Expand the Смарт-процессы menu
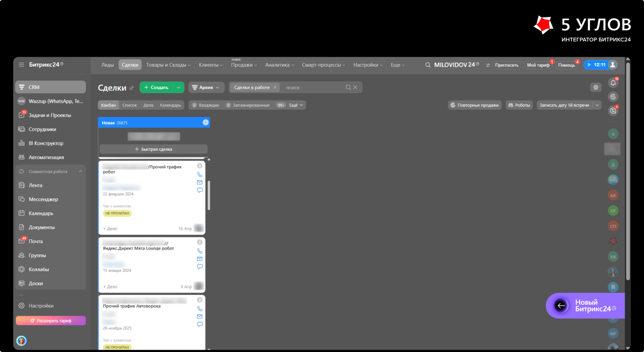Image resolution: width=644 pixels, height=352 pixels. pos(324,65)
